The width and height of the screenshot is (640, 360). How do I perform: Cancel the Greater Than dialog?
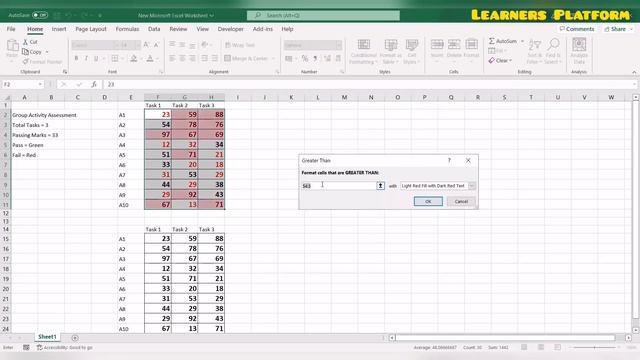461,201
